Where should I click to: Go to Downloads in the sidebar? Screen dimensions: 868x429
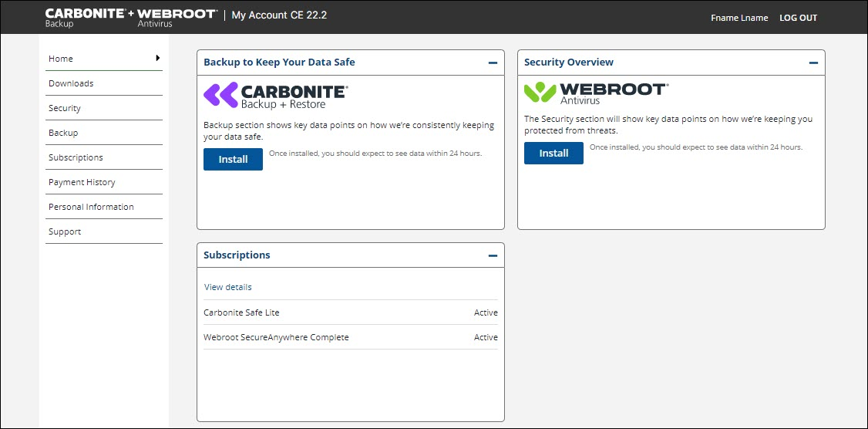coord(104,83)
